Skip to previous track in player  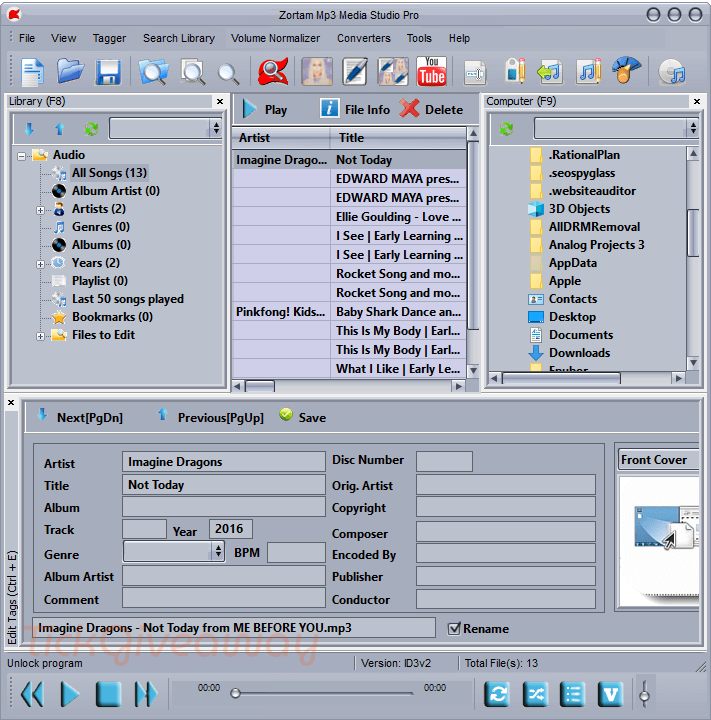pyautogui.click(x=33, y=694)
